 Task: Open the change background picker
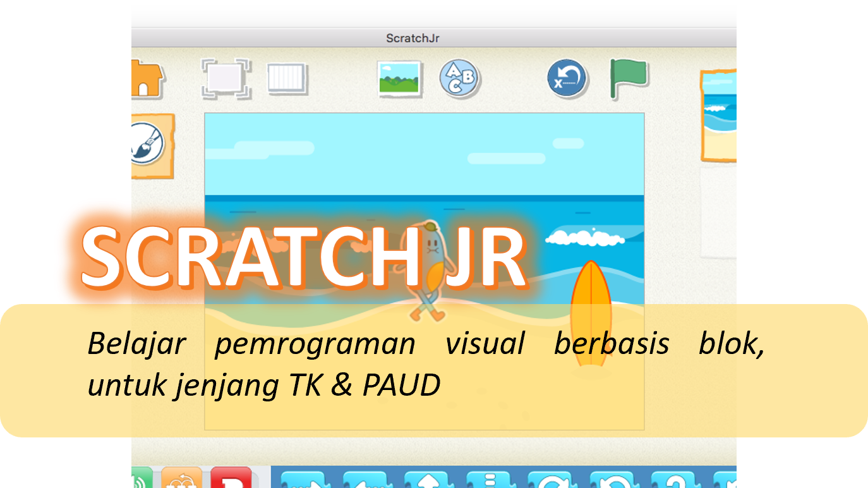pyautogui.click(x=399, y=79)
